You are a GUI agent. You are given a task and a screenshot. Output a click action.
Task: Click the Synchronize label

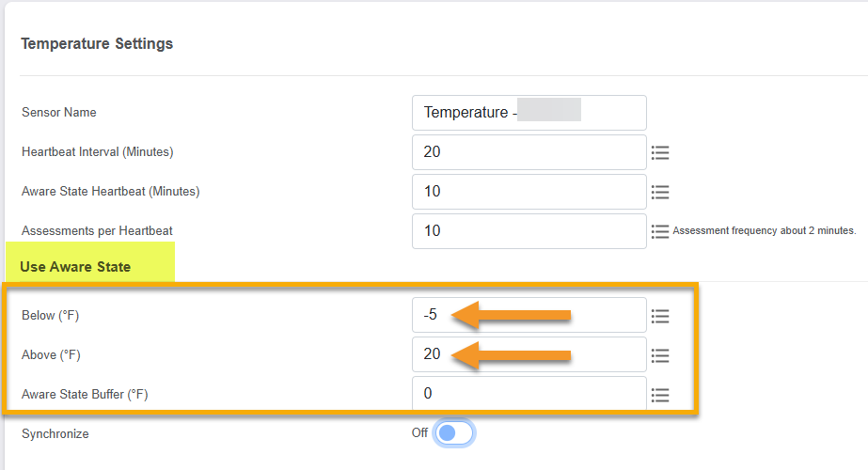click(55, 434)
